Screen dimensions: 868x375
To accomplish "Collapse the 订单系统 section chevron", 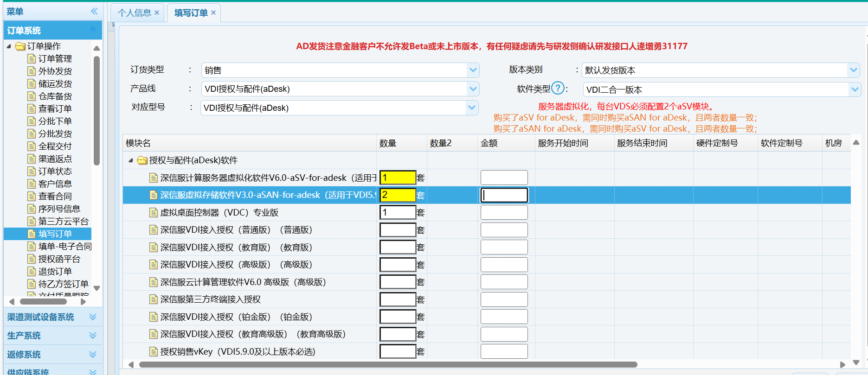I will [93, 30].
